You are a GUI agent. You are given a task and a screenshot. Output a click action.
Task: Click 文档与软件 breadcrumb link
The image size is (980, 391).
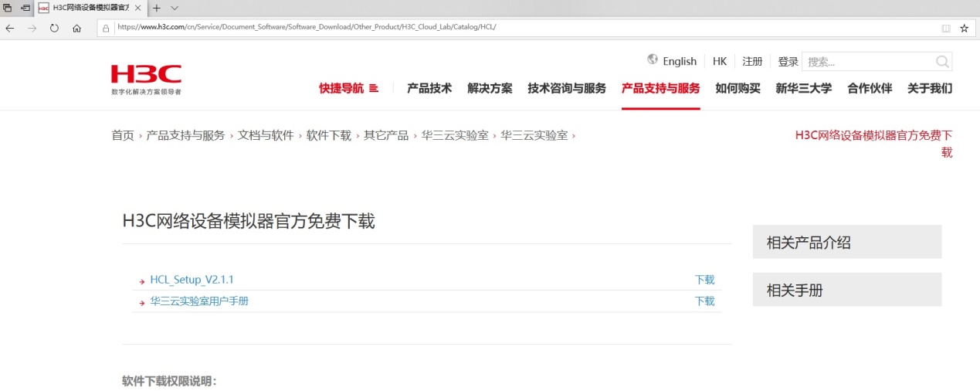point(266,135)
